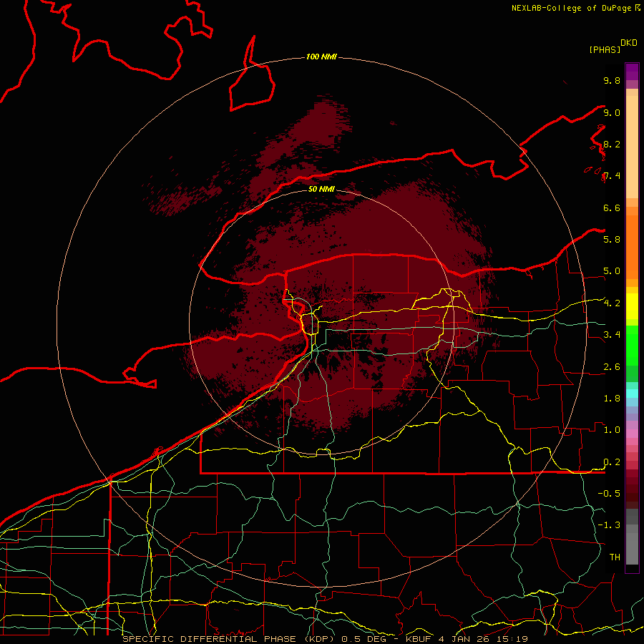Viewport: 644px width, 644px height.
Task: Pick the gray band at the scale bottom
Action: pos(632,546)
